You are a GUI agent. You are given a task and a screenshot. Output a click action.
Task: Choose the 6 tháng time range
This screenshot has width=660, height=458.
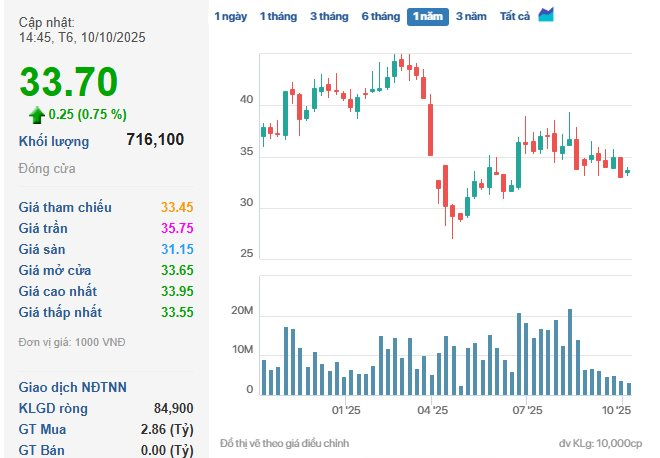coord(380,17)
